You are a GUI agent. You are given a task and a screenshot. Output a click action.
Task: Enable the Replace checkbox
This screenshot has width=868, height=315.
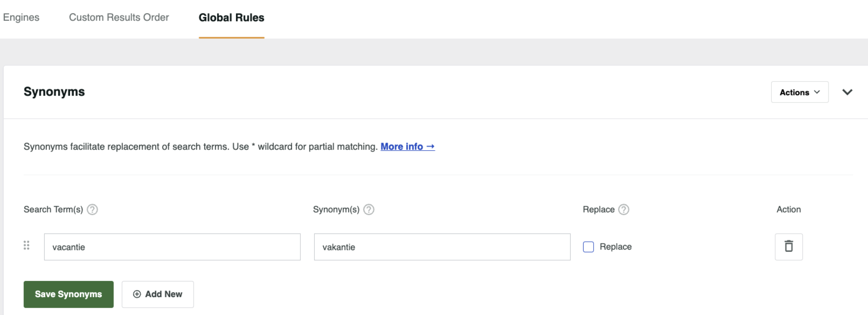[588, 247]
